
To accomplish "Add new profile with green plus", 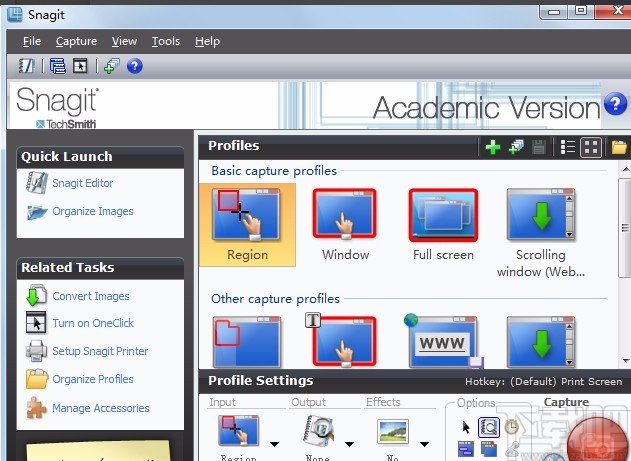I will (x=493, y=147).
